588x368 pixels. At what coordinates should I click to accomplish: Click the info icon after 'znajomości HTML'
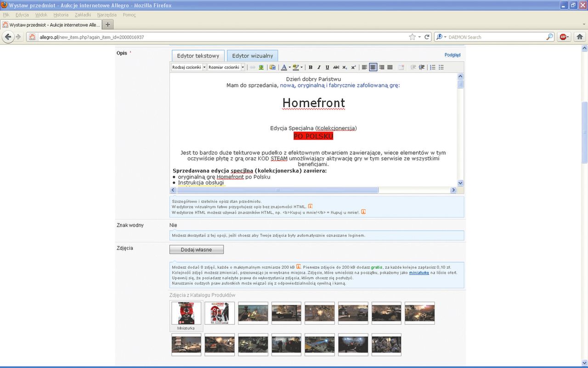coord(310,207)
